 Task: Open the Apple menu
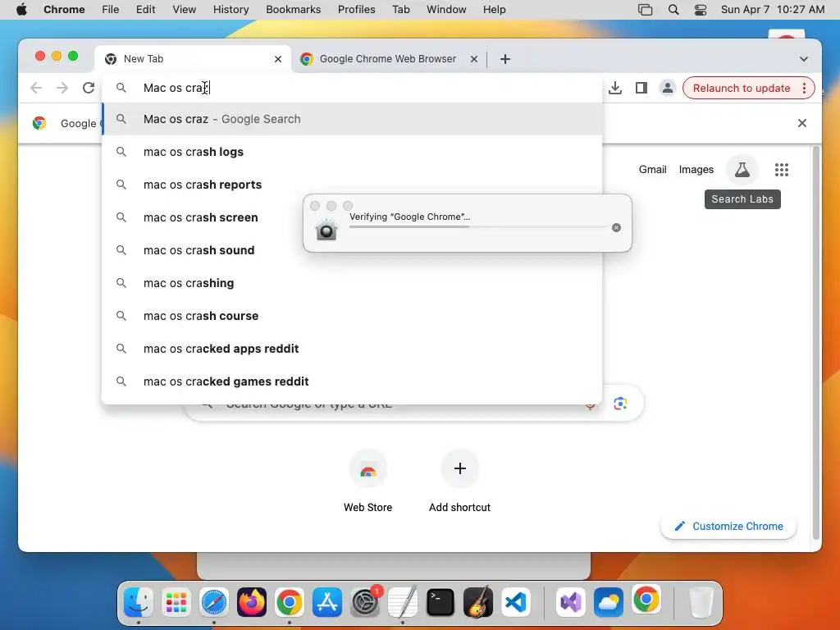21,10
